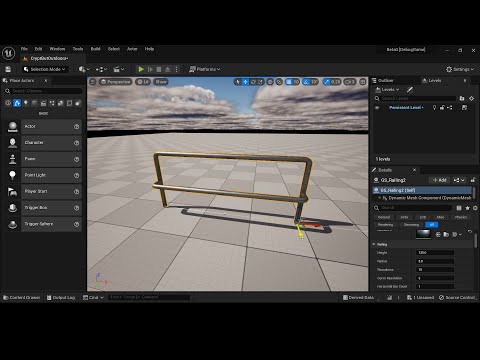Activate the Select objects tool in viewport
This screenshot has width=480, height=360.
pyautogui.click(x=238, y=82)
